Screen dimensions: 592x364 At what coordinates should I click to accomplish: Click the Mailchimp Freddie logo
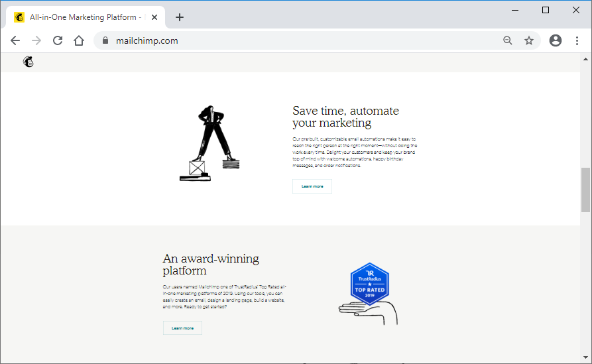pos(29,62)
